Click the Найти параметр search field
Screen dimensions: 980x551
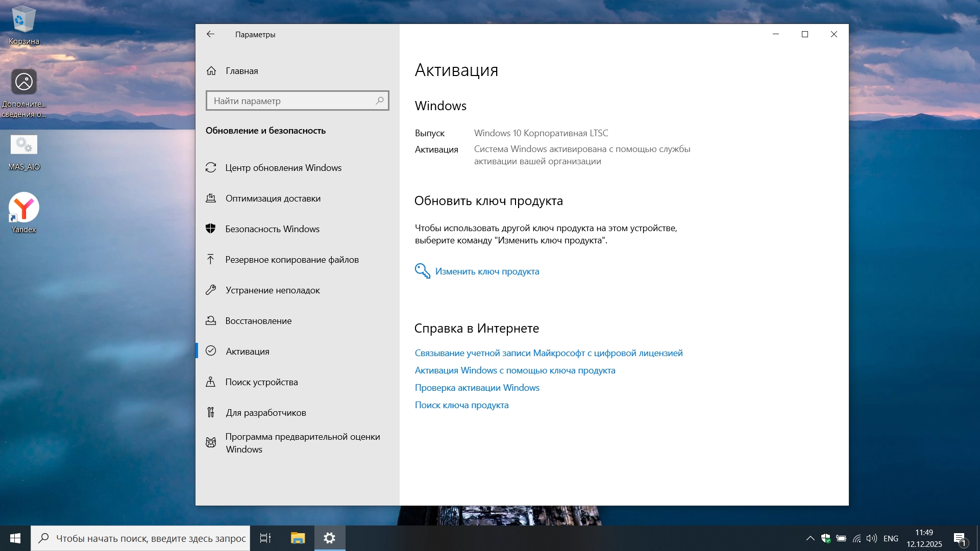[291, 101]
